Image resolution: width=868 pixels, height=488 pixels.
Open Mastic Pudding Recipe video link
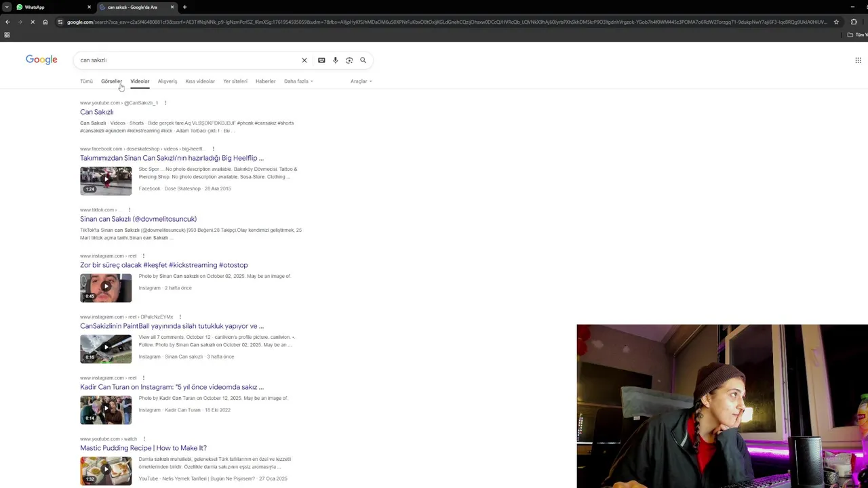coord(143,448)
